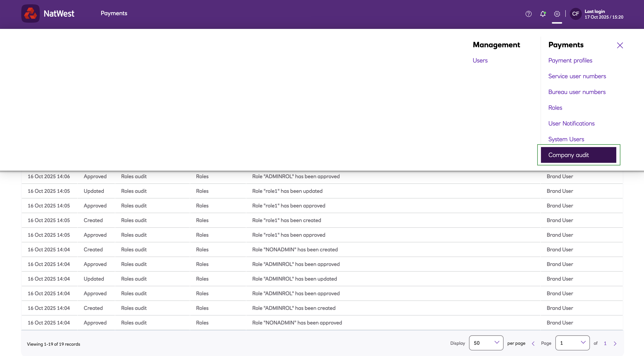Click the settings gear icon
Image resolution: width=644 pixels, height=356 pixels.
(557, 14)
